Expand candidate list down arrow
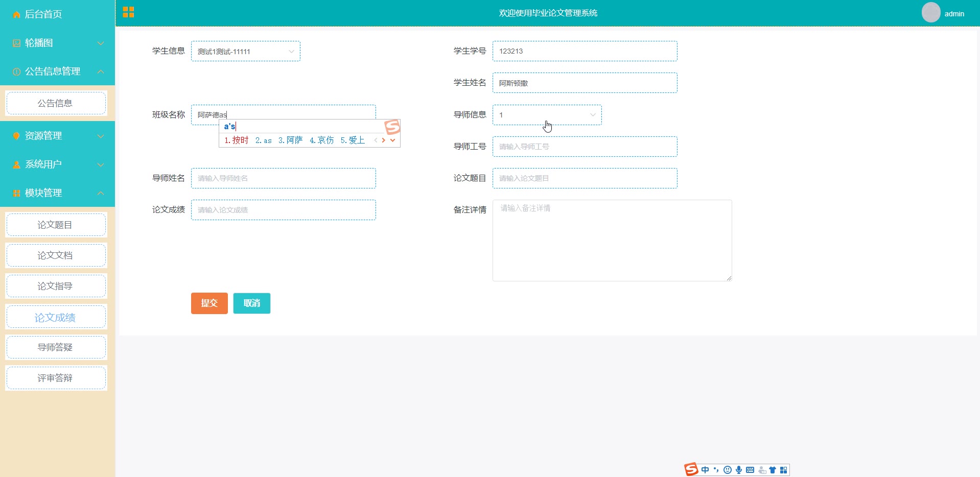 (392, 140)
